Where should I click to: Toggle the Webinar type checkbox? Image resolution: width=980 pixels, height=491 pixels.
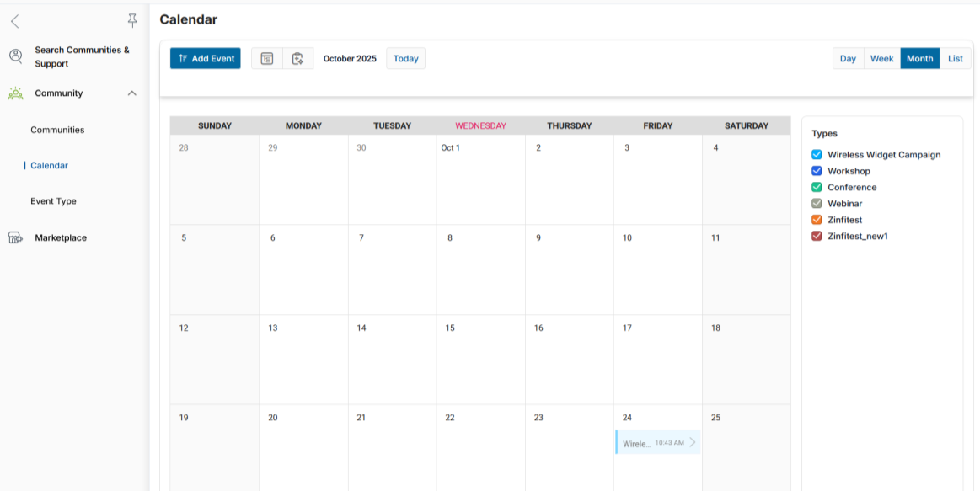(817, 203)
